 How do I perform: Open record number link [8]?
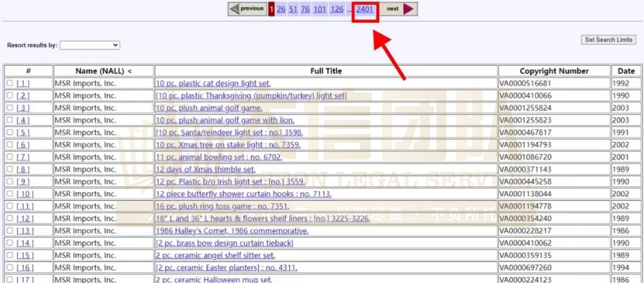[23, 170]
